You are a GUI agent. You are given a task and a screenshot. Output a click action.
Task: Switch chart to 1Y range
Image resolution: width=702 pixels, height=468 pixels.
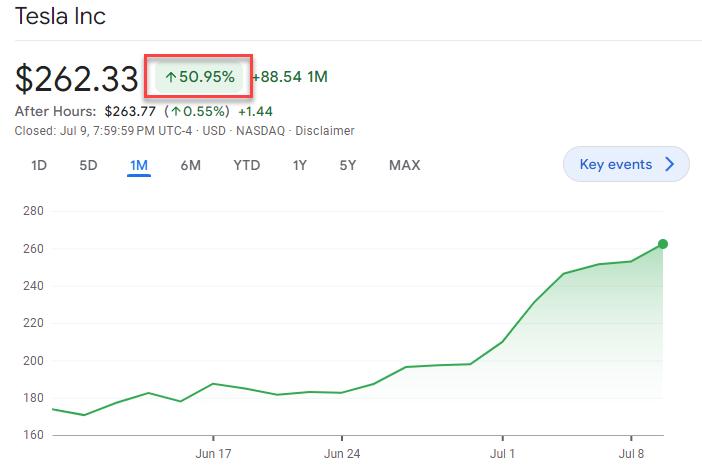pos(300,165)
